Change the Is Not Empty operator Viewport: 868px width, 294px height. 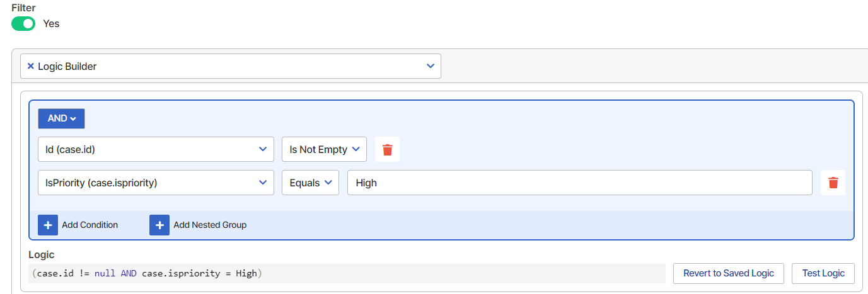(x=324, y=149)
